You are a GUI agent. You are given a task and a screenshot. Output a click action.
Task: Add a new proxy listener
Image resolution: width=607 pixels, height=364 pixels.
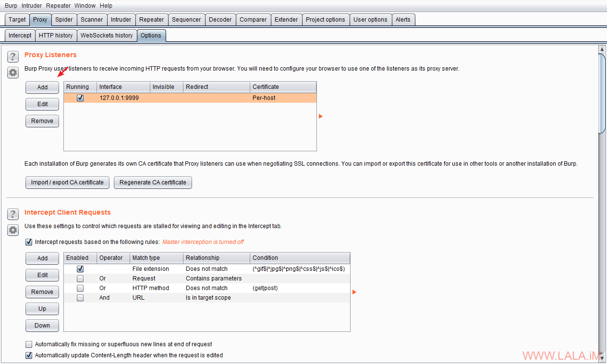tap(42, 87)
